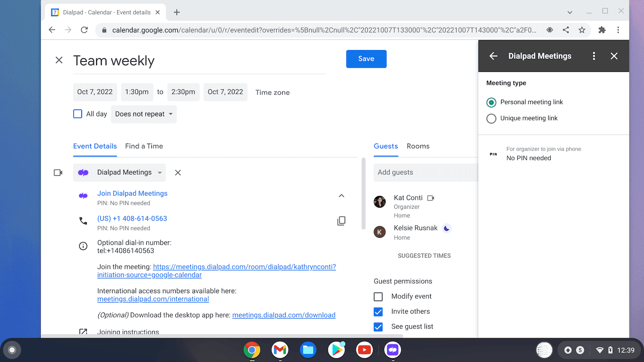Enable the All day checkbox
644x362 pixels.
pos(77,114)
